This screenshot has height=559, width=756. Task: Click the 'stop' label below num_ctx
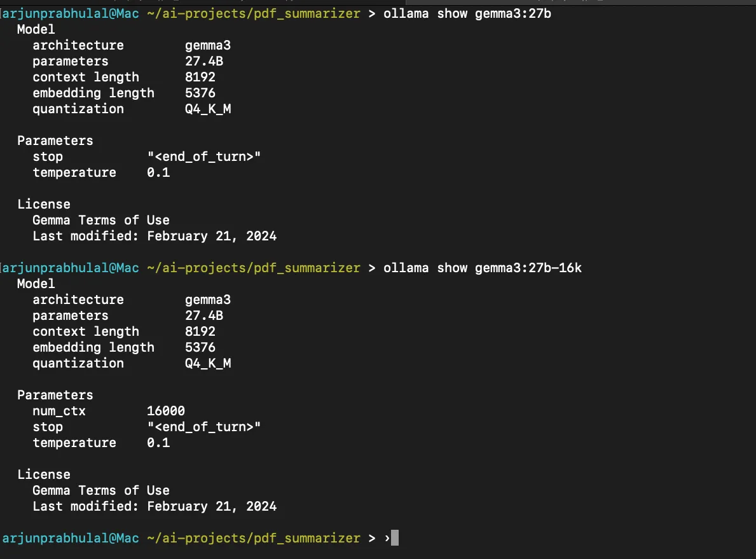48,427
